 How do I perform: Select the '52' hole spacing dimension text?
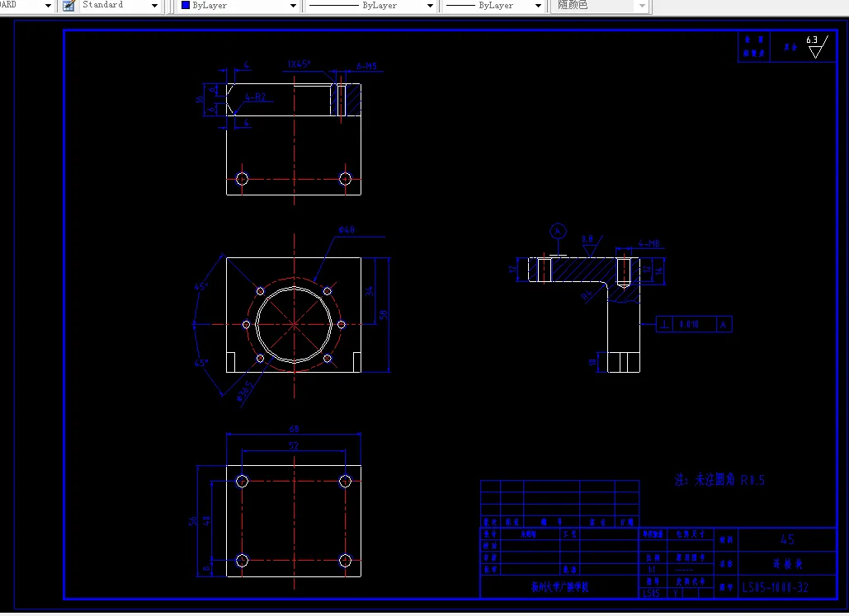tap(294, 446)
